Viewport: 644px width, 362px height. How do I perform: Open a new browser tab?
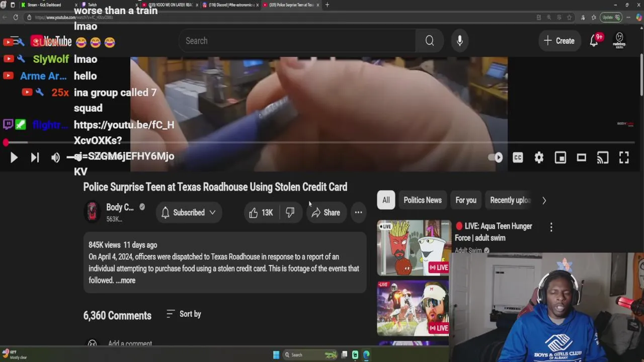[x=327, y=5]
